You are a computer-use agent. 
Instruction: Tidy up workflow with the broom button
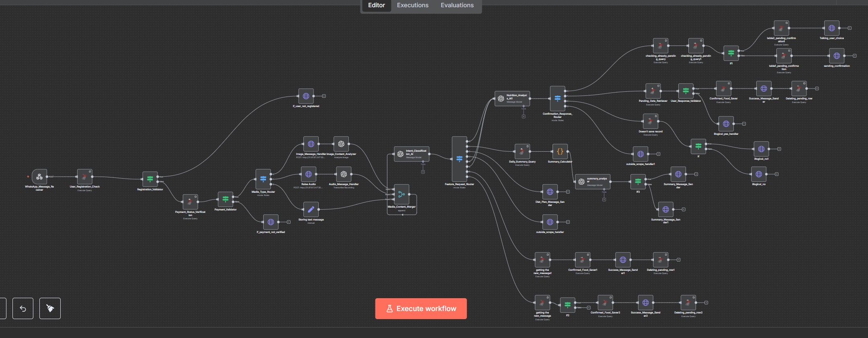(x=50, y=309)
